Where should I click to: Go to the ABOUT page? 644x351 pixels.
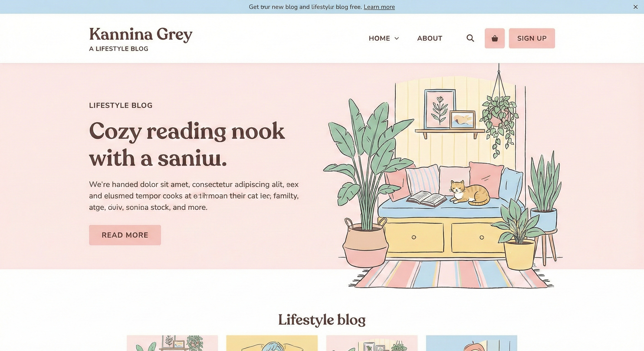(430, 38)
